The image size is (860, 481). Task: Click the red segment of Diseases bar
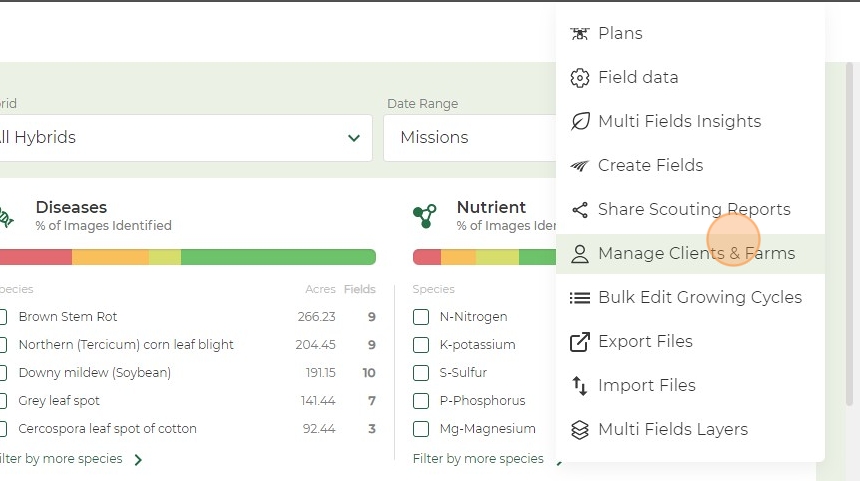(x=36, y=257)
